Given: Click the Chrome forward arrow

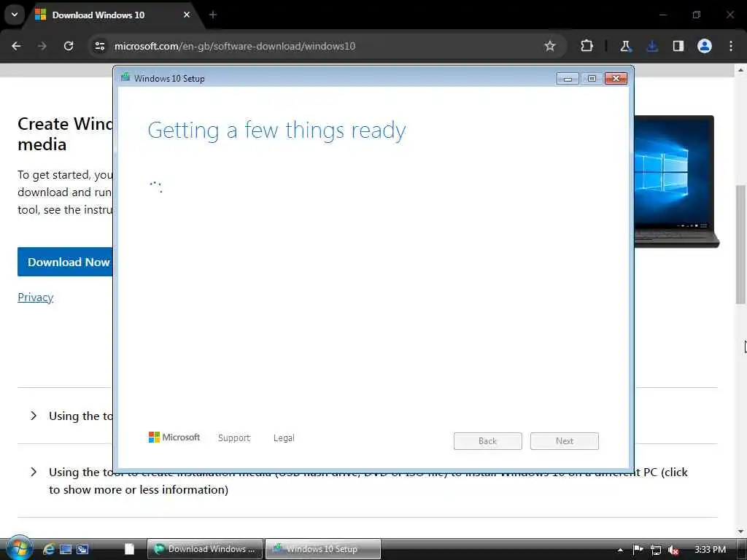Looking at the screenshot, I should (42, 46).
